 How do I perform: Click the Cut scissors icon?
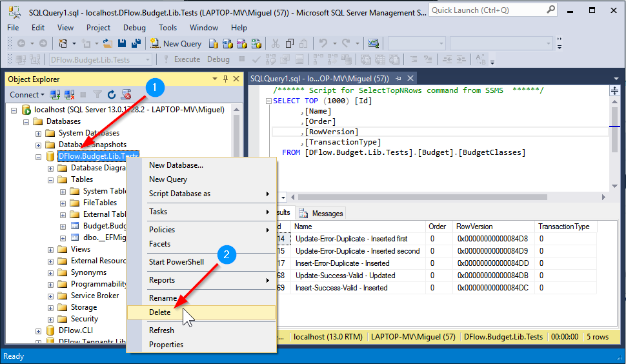coord(275,43)
